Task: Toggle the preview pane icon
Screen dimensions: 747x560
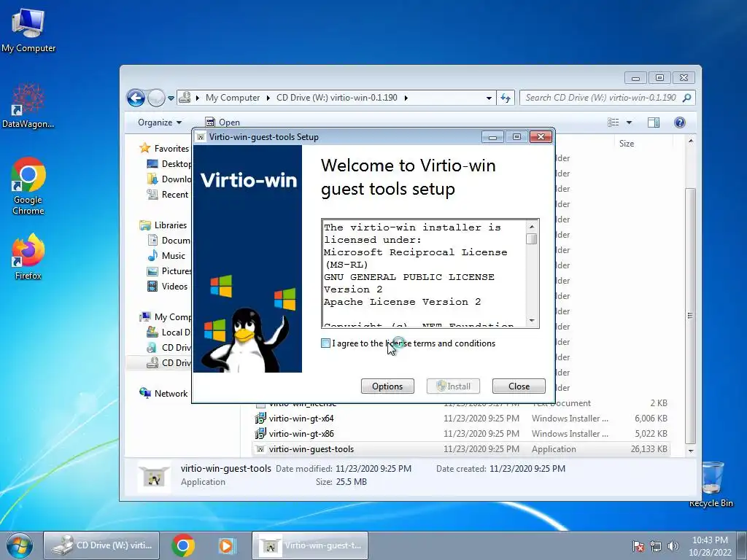Action: (x=654, y=122)
